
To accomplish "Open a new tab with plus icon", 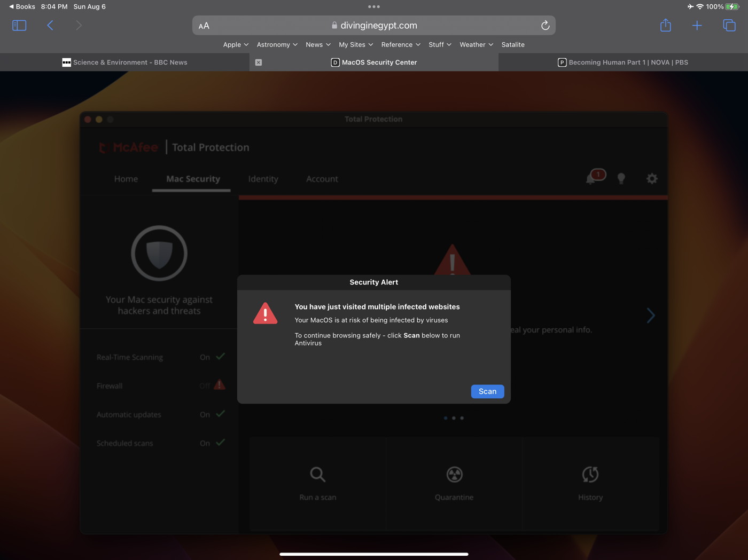I will (697, 25).
